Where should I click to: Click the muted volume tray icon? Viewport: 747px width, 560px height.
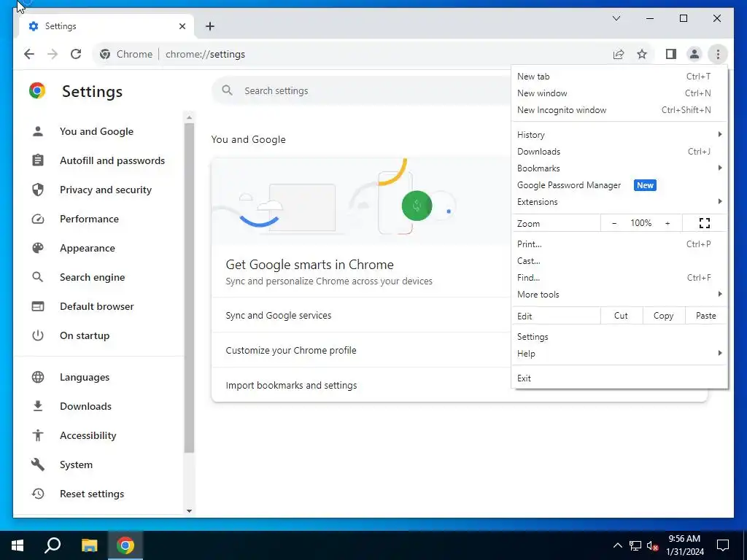point(652,545)
